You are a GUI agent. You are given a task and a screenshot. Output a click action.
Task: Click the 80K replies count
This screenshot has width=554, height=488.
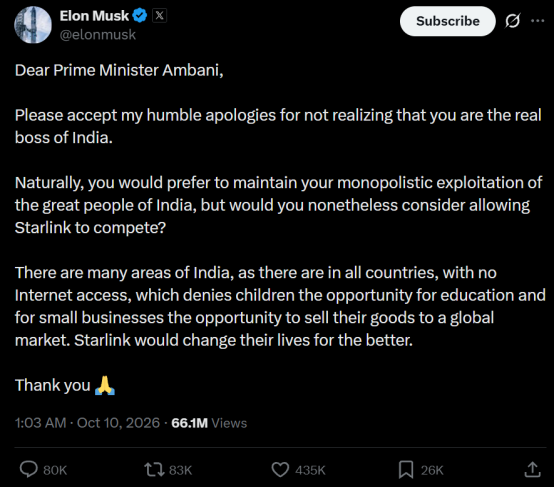(x=55, y=470)
